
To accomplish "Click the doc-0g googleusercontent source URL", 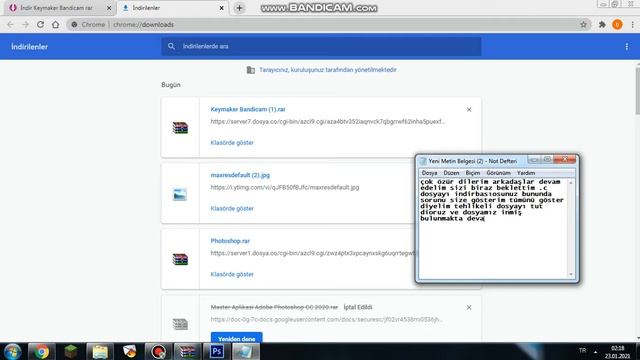I will click(327, 319).
